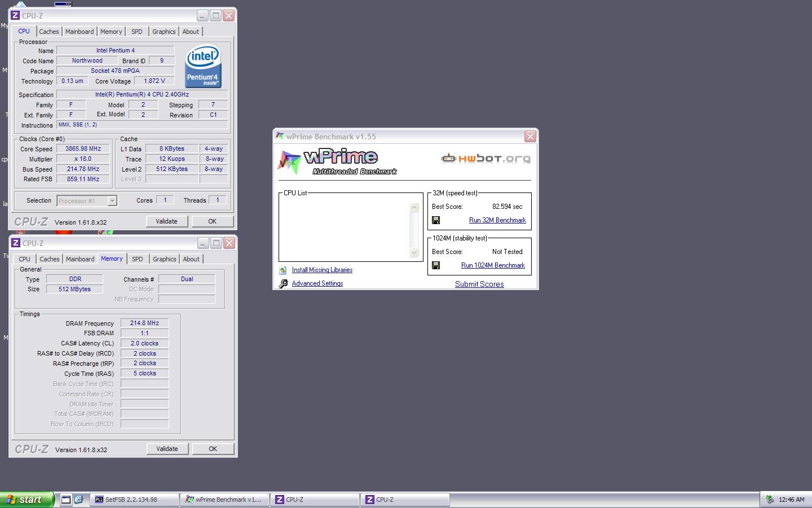This screenshot has height=508, width=812.
Task: Click the hwbot.org logo
Action: (486, 159)
